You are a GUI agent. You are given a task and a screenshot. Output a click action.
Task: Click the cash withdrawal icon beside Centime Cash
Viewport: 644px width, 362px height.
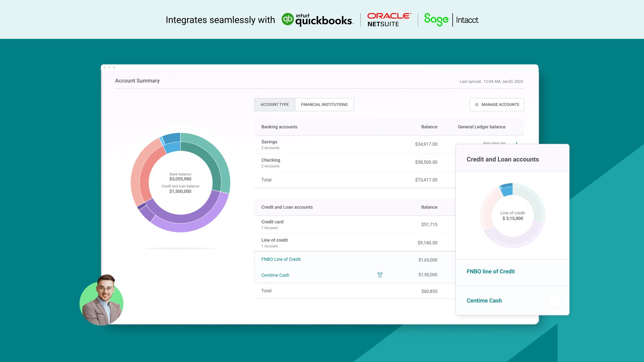tap(380, 275)
